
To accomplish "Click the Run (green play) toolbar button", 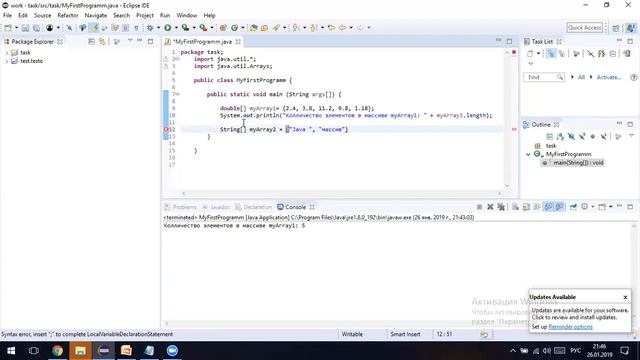I will [168, 28].
